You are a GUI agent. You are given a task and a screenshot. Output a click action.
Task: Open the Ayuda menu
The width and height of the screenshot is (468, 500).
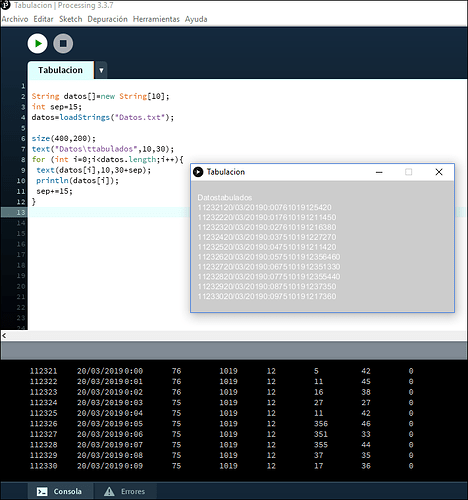[x=196, y=19]
